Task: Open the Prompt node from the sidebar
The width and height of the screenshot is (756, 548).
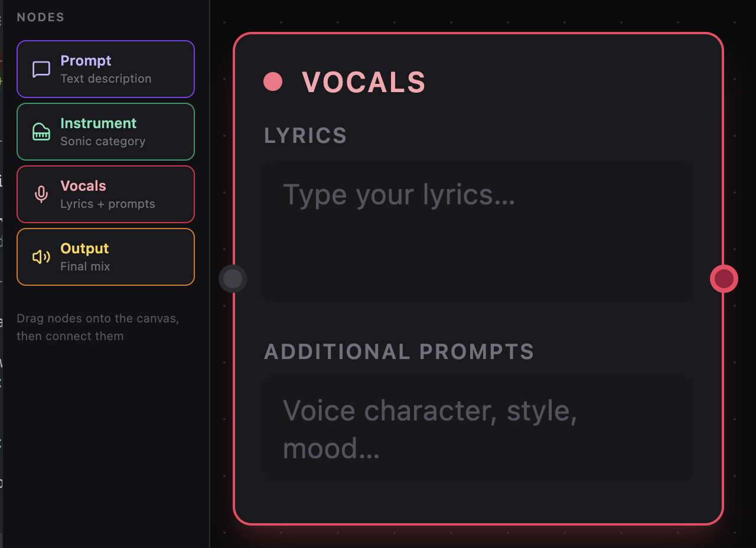Action: point(105,68)
